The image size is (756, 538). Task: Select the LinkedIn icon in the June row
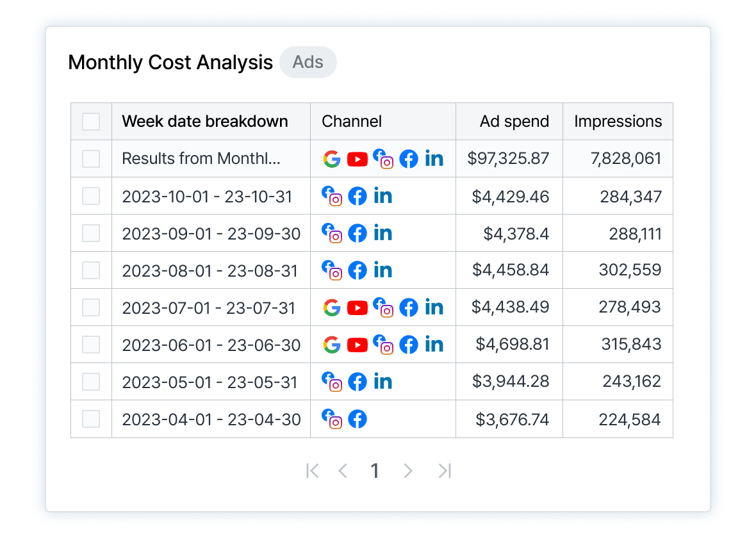pyautogui.click(x=434, y=345)
